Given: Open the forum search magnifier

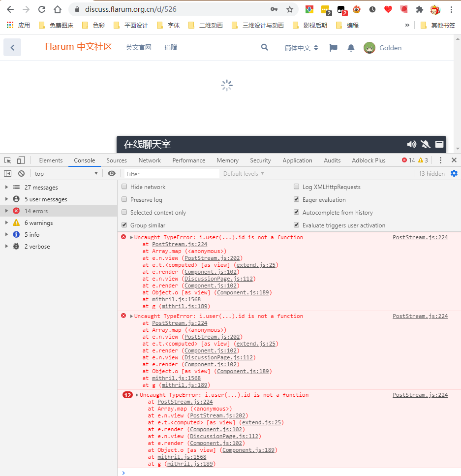Looking at the screenshot, I should (265, 47).
